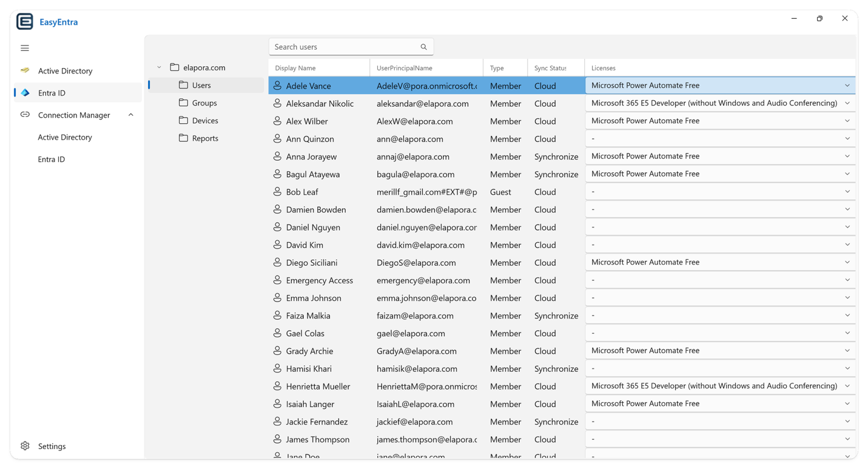Click the user icon beside Bagul Atayewa
Viewport: 868px width, 469px height.
click(x=277, y=174)
